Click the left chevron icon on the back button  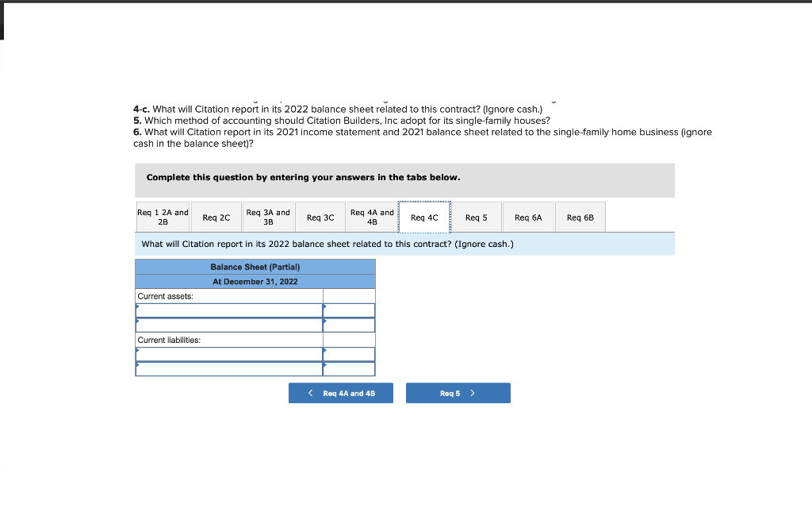click(x=310, y=392)
